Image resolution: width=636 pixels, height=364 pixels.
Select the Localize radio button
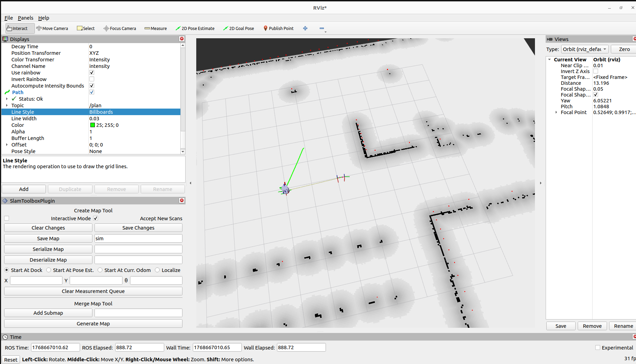(x=157, y=270)
